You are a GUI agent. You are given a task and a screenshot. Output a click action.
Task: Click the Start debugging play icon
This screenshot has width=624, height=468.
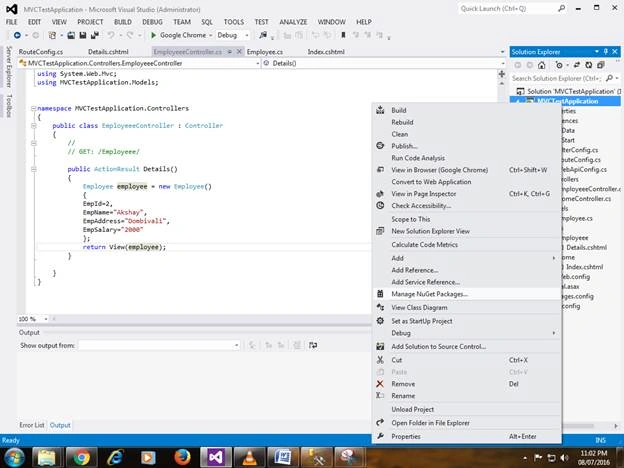coord(153,35)
